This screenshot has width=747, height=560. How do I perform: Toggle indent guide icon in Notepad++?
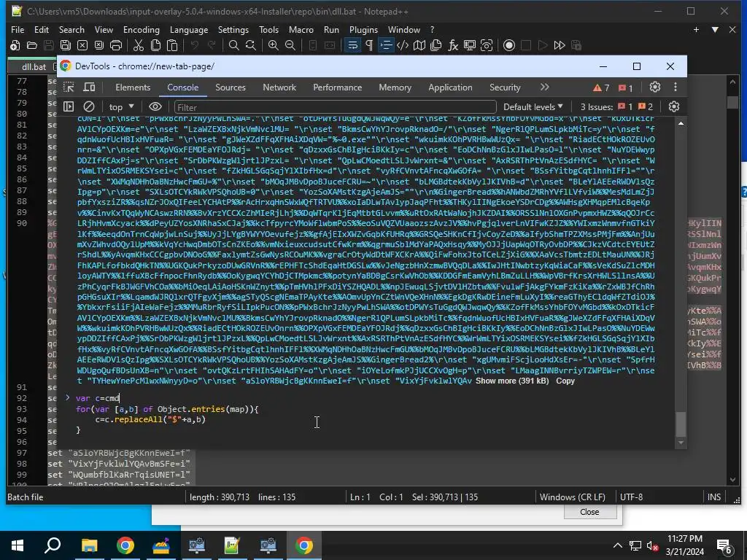click(386, 46)
